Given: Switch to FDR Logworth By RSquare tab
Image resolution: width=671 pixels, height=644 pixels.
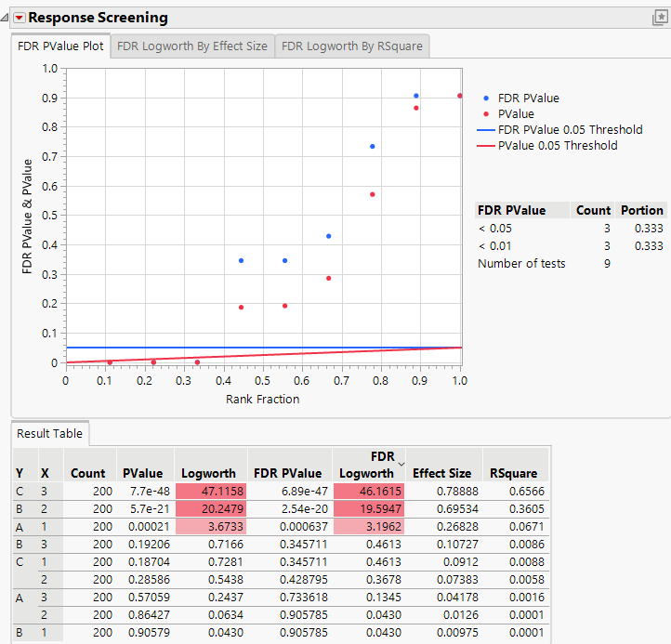Looking at the screenshot, I should [x=351, y=46].
